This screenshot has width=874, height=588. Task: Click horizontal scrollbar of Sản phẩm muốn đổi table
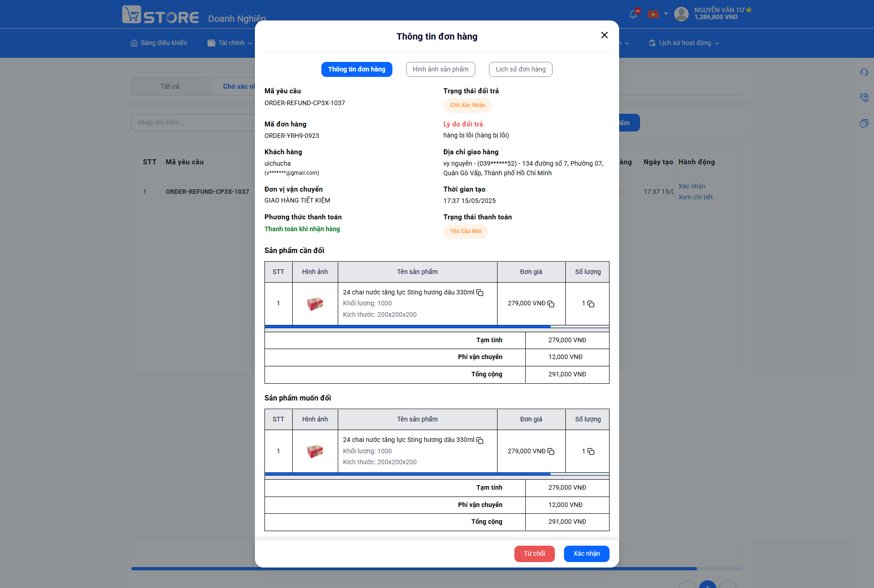[x=407, y=474]
